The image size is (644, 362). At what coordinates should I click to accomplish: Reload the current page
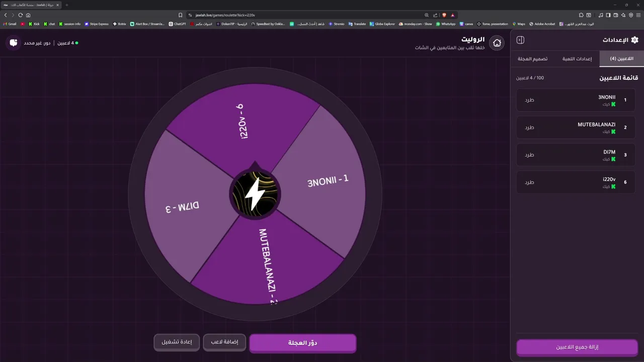(x=21, y=15)
